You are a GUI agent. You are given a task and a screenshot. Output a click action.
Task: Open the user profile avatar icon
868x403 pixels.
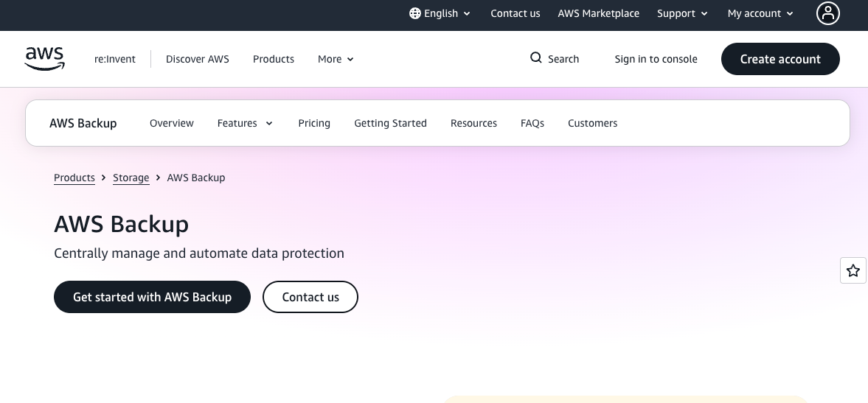pyautogui.click(x=827, y=13)
